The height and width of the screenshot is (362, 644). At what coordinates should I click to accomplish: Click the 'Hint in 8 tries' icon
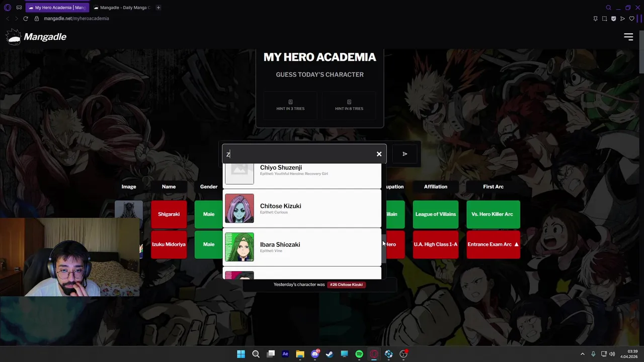click(349, 102)
